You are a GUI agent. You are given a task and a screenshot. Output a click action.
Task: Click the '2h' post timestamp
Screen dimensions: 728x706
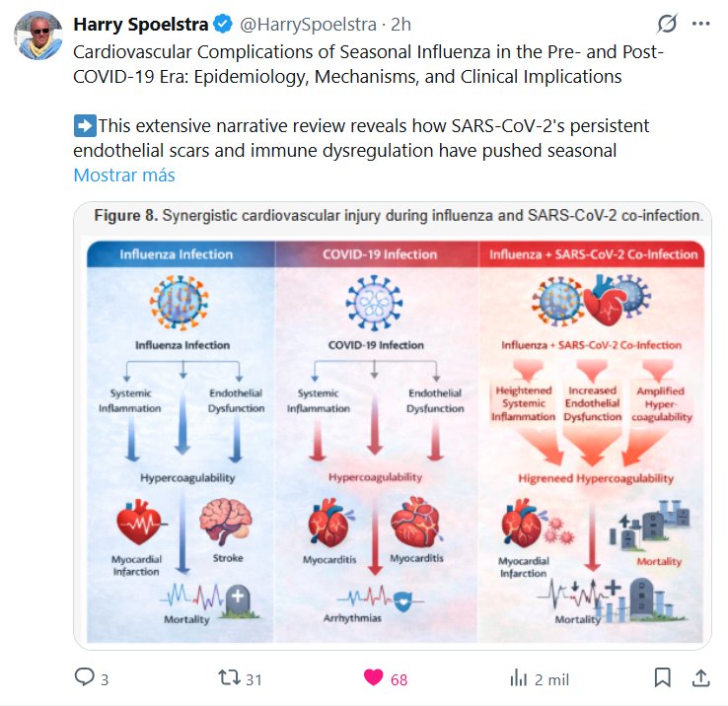point(401,25)
